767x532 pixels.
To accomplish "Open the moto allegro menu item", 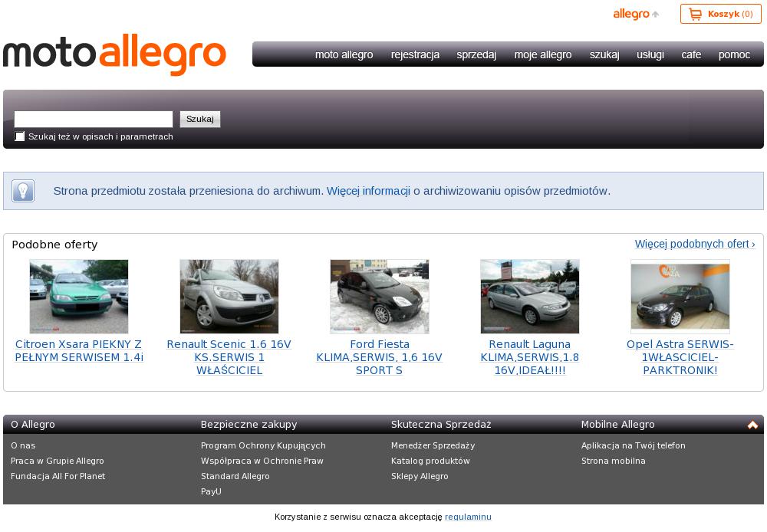I will pos(344,54).
